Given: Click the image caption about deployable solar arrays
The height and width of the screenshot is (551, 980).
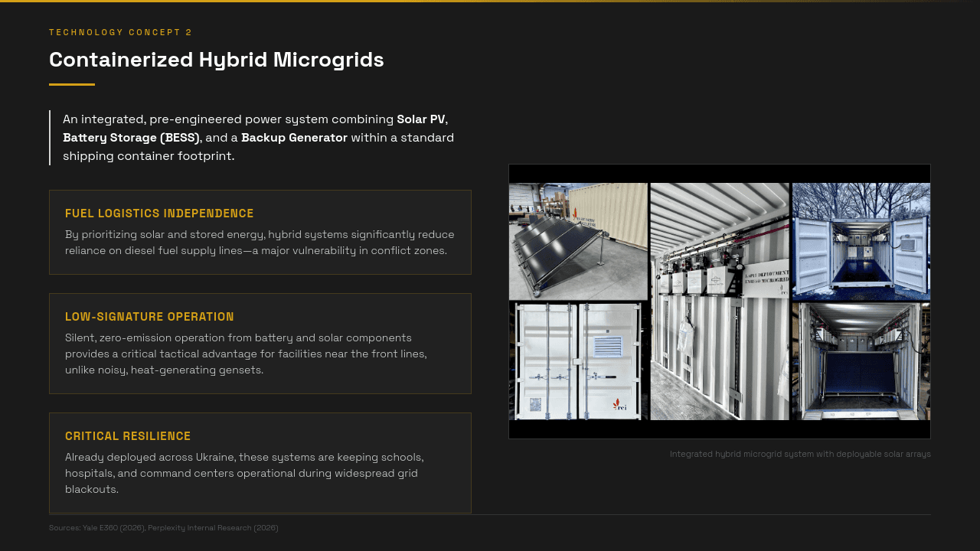Looking at the screenshot, I should (x=800, y=454).
